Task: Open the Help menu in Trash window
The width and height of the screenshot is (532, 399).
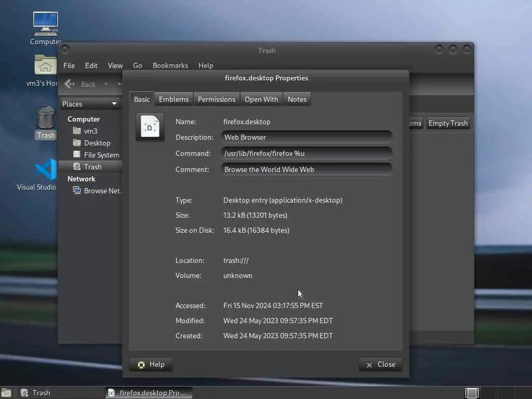Action: click(206, 65)
